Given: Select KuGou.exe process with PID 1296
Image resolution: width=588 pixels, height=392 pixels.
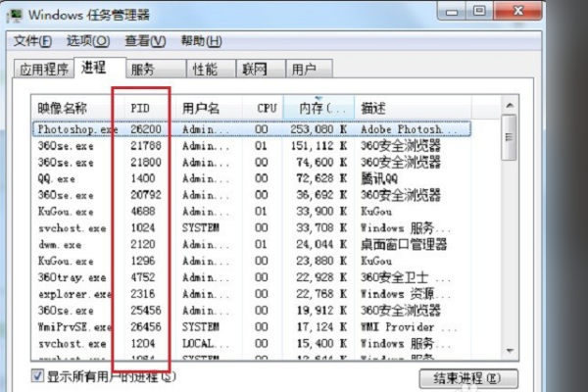Looking at the screenshot, I should pos(251,261).
